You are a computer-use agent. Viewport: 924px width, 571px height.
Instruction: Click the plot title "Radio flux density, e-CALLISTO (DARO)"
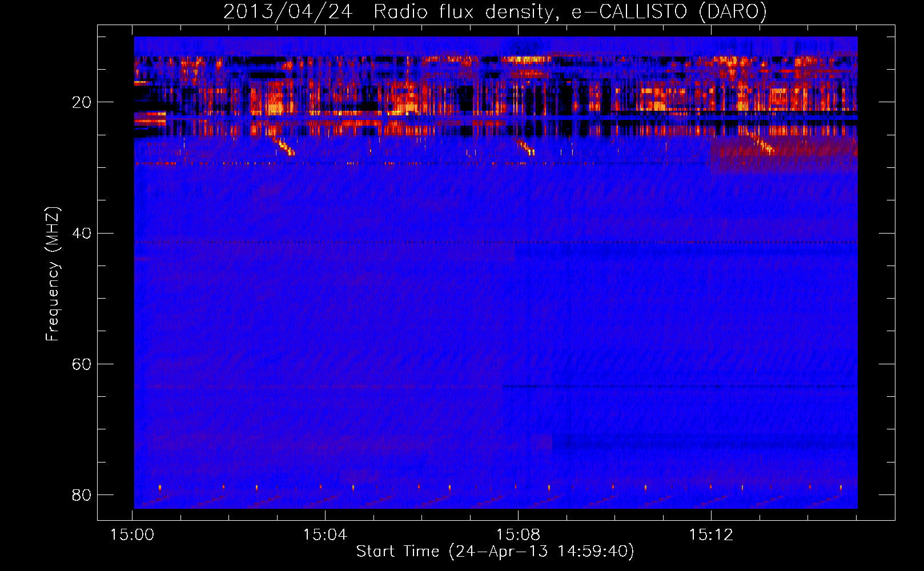coord(570,11)
